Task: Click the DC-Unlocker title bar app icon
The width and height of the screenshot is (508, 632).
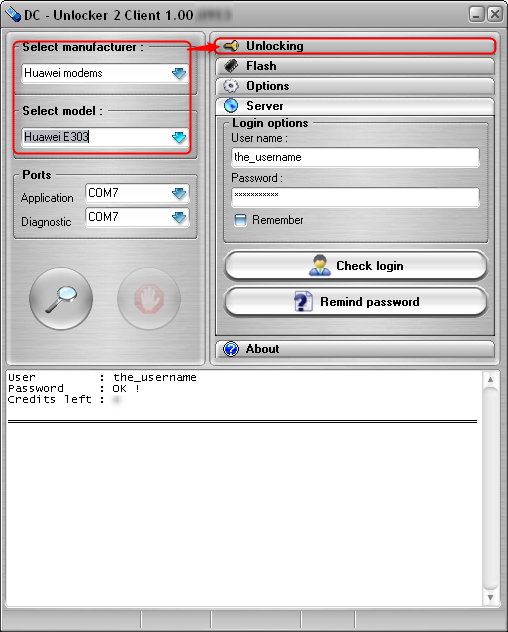Action: tap(13, 15)
